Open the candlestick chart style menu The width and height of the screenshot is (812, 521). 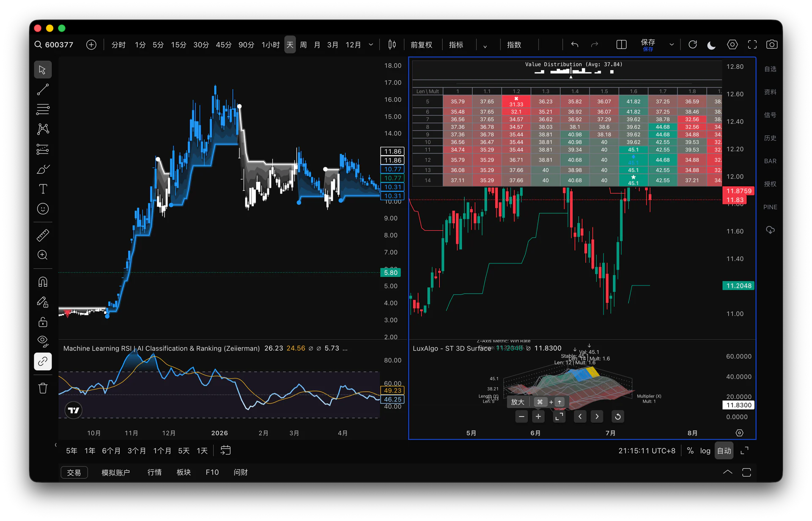pyautogui.click(x=392, y=45)
